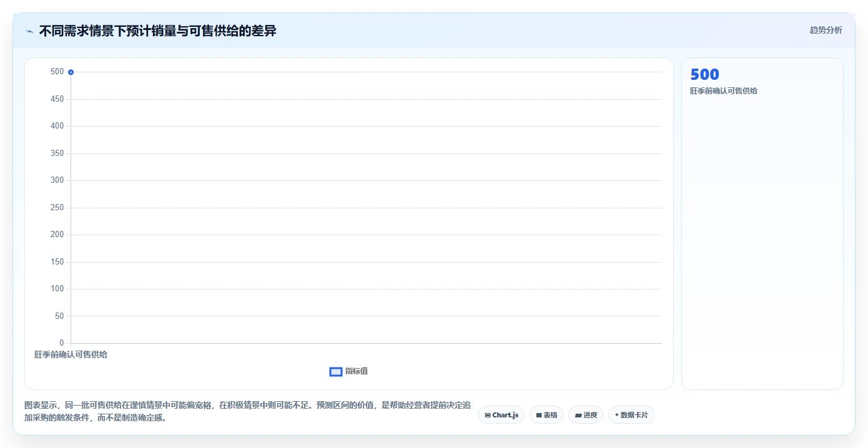Screen dimensions: 868x448
Task: Select the Chart.js tag chip
Action: click(501, 415)
